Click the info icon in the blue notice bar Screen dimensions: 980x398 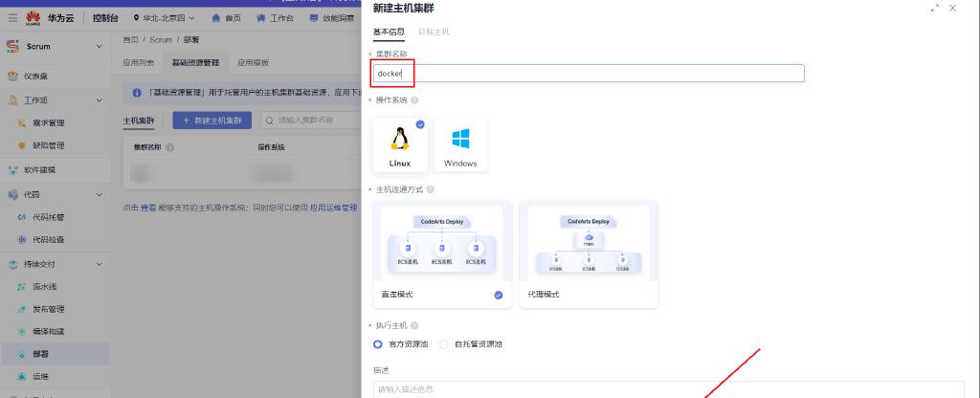[137, 93]
